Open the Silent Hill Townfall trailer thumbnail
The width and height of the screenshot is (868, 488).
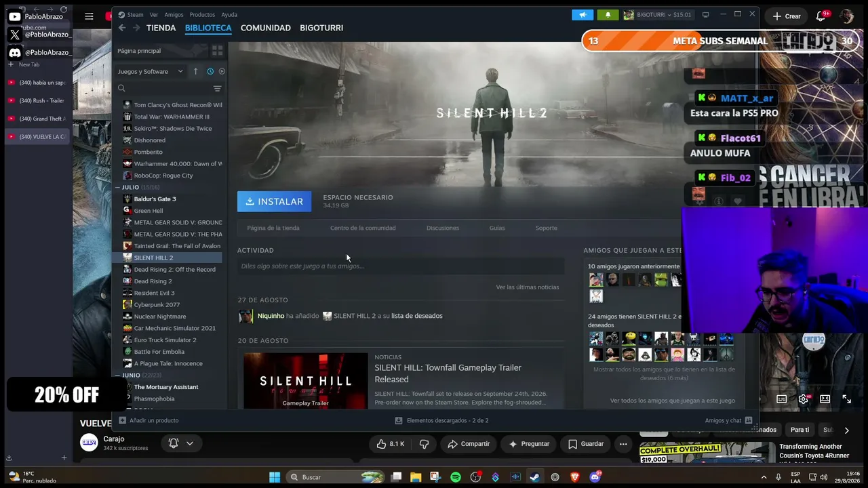click(x=306, y=381)
